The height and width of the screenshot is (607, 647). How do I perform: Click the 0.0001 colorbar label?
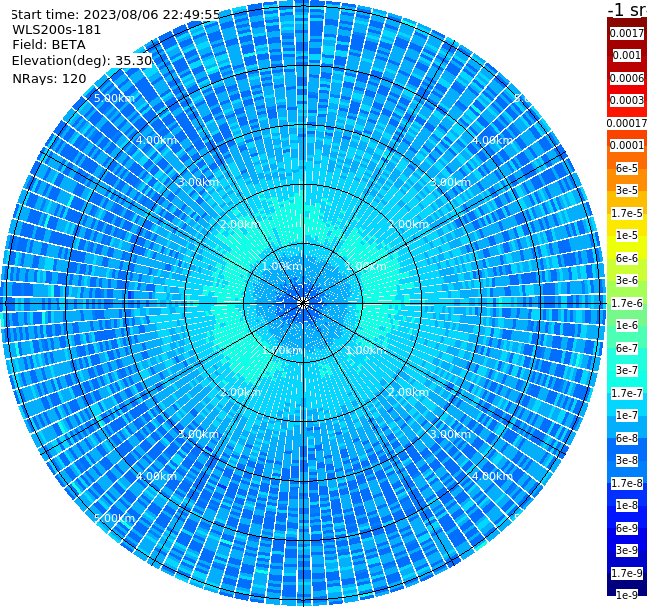tap(627, 145)
